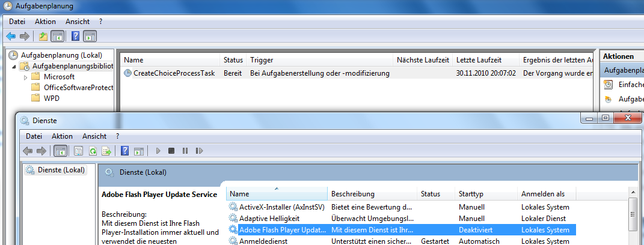
Task: Open Datei menu in Aufgabenplanung
Action: coord(17,22)
